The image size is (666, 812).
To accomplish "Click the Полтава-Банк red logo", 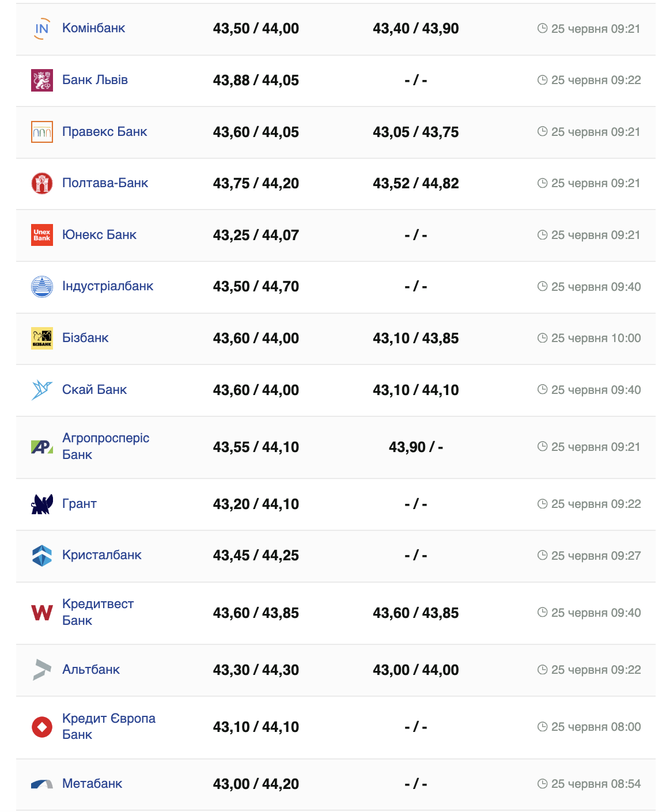I will [41, 183].
